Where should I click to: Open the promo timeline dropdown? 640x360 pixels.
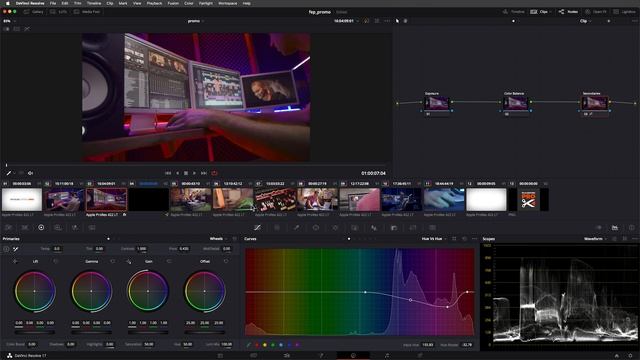[x=196, y=21]
